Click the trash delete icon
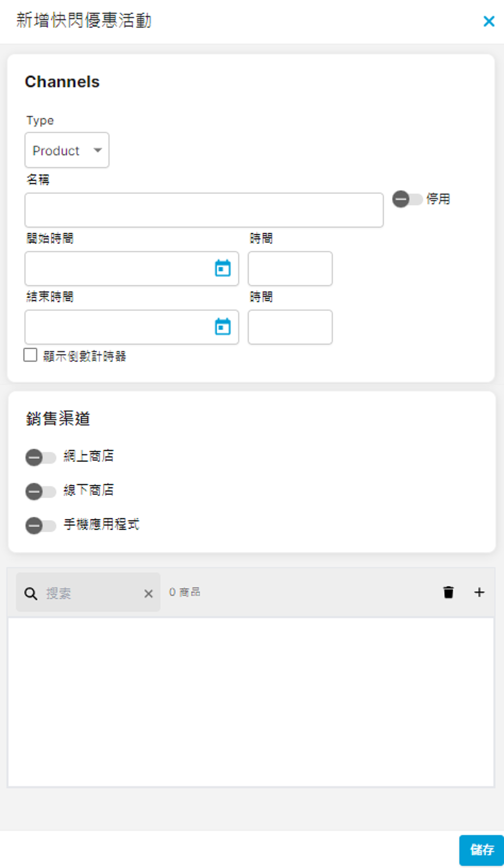 pyautogui.click(x=448, y=592)
